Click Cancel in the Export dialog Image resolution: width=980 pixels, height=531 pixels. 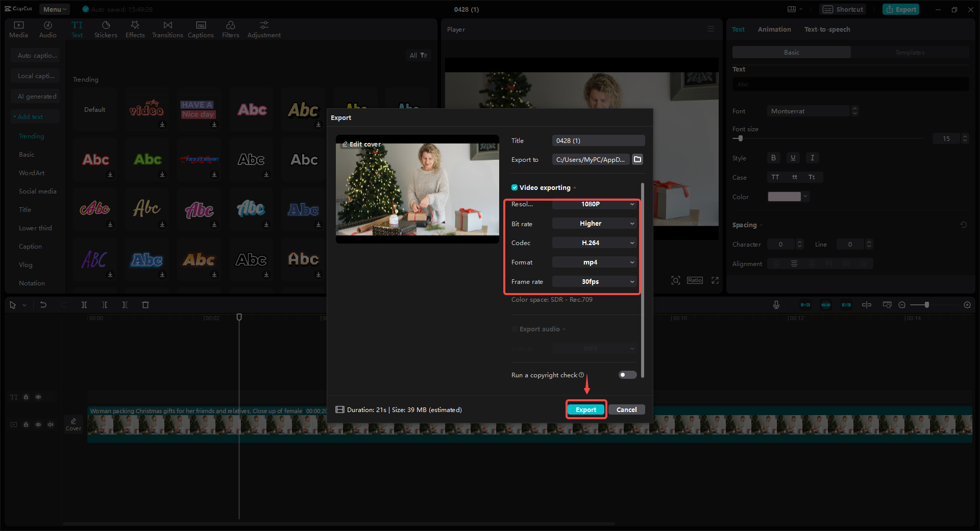click(626, 409)
